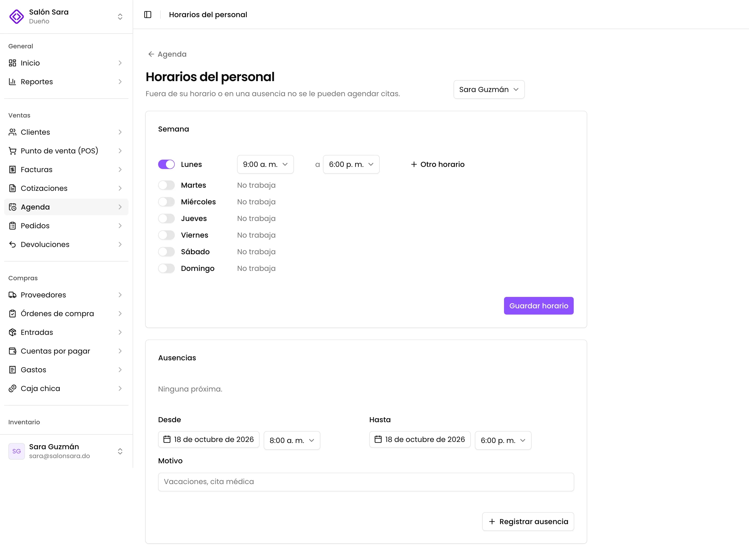Select the Clientes people icon
The width and height of the screenshot is (749, 560).
click(12, 132)
